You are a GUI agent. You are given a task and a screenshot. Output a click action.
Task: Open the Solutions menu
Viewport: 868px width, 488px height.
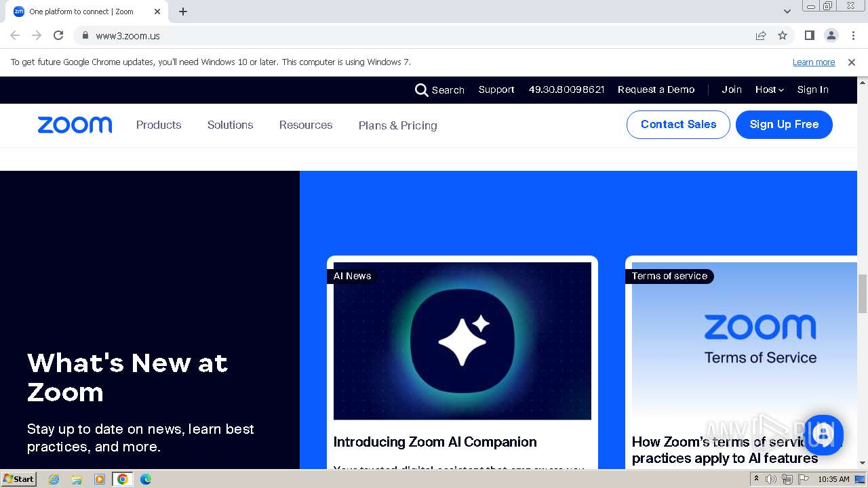230,125
